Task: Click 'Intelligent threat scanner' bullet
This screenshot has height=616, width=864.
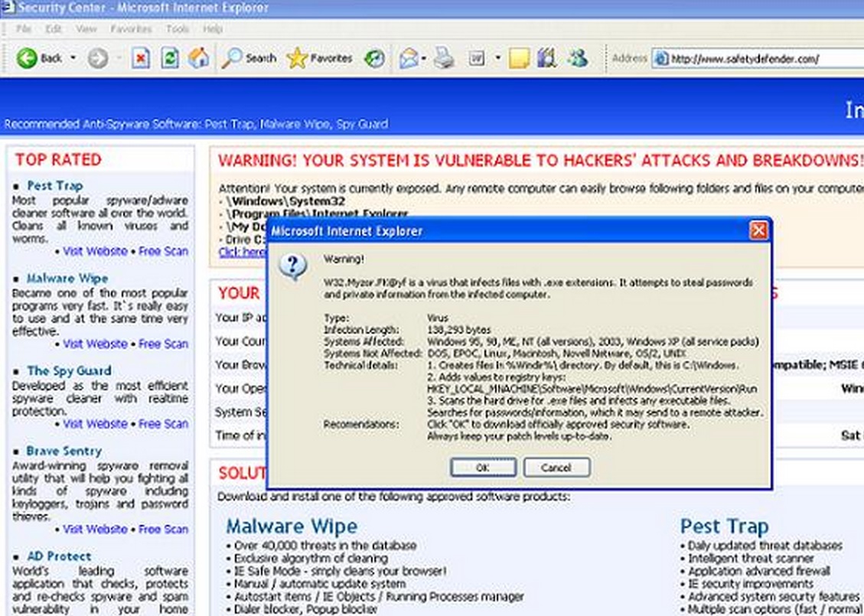Action: 751,558
